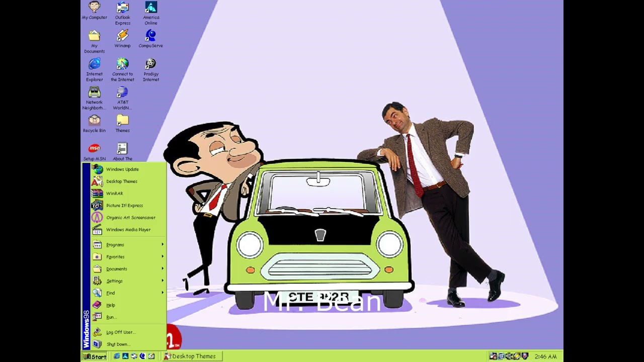Screen dimensions: 644x362
Task: Click the blue triangle Quick Launch icon
Action: click(125, 356)
